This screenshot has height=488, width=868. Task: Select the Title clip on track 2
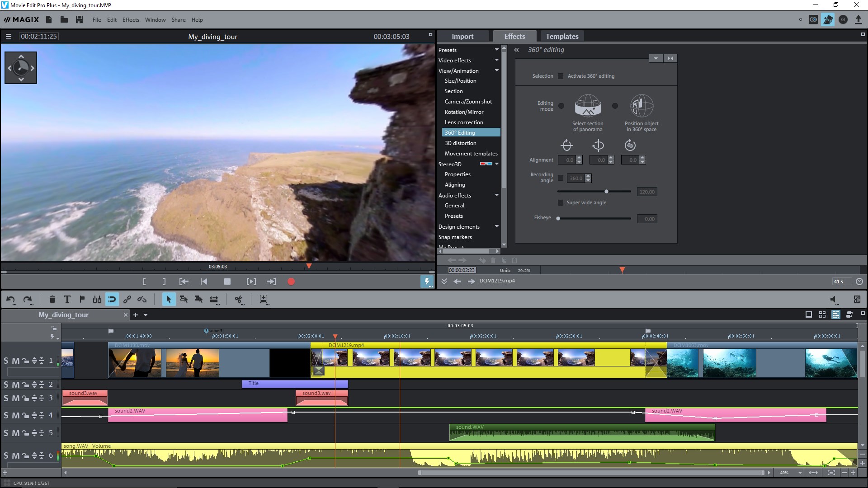[x=295, y=384]
